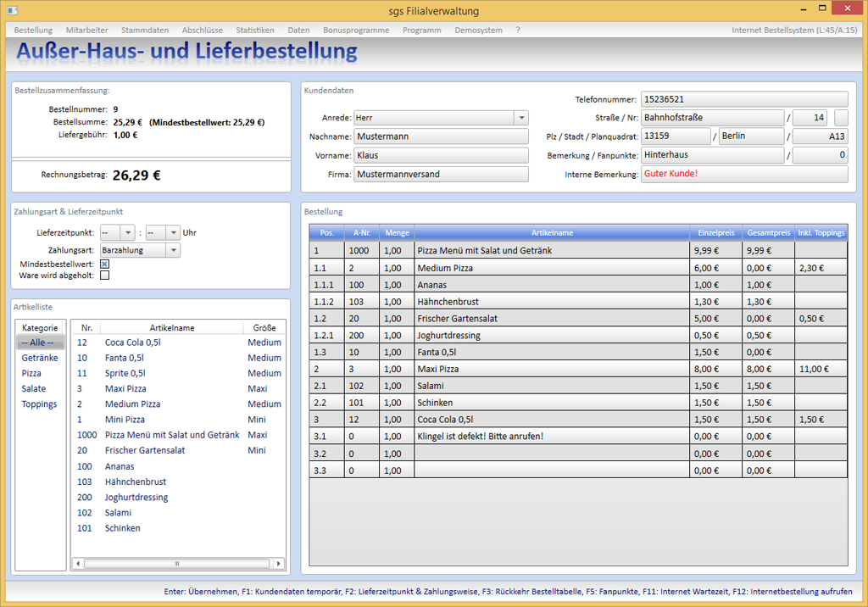This screenshot has height=607, width=868.
Task: Click the empty field next to house number
Action: (x=841, y=117)
